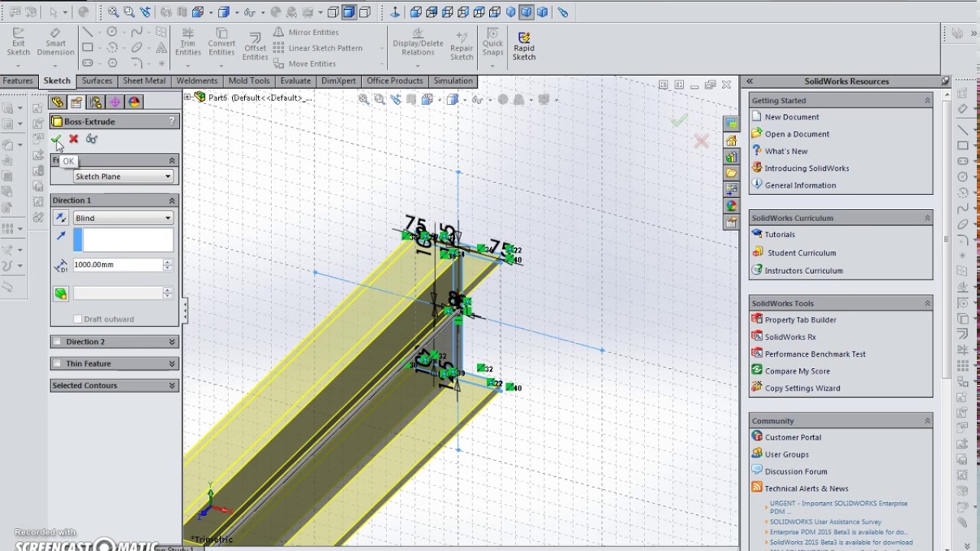Image resolution: width=980 pixels, height=551 pixels.
Task: Switch to Surfaces tab
Action: tap(96, 81)
